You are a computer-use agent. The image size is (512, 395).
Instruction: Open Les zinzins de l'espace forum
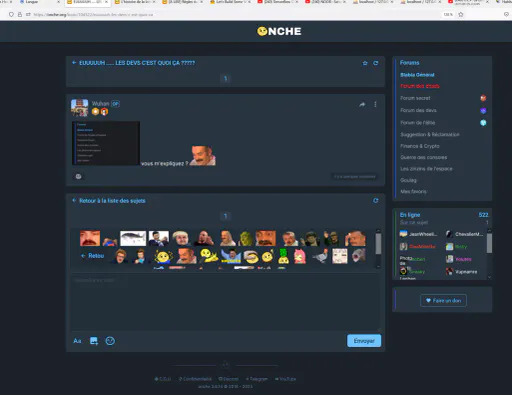[x=426, y=169]
